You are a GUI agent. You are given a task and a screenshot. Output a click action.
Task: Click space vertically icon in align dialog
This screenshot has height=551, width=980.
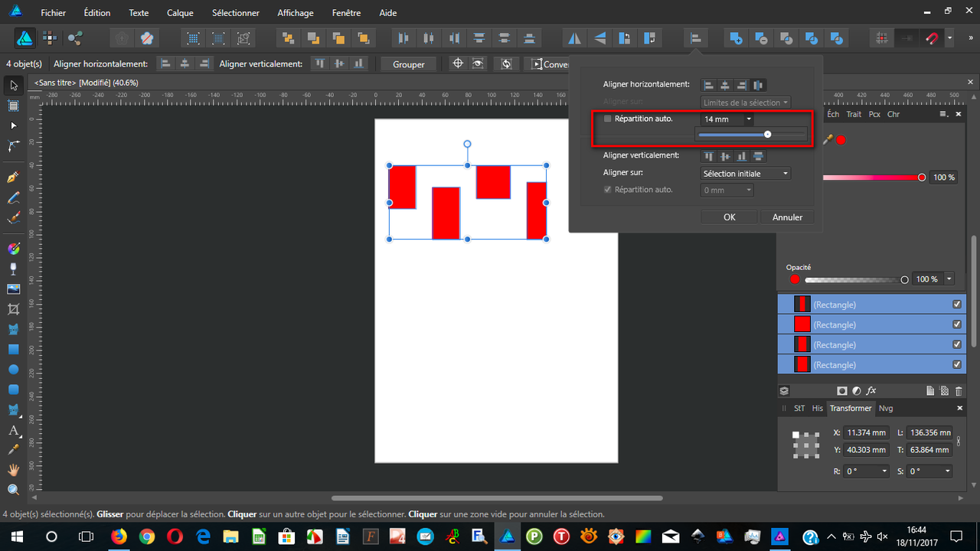[759, 156]
